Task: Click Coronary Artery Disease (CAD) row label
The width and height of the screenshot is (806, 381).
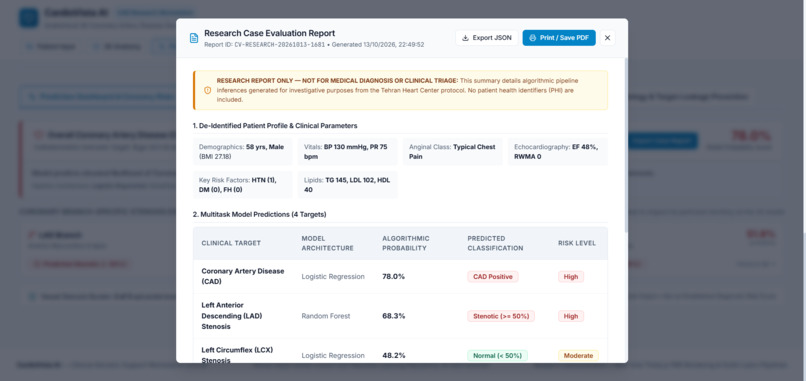Action: click(243, 276)
